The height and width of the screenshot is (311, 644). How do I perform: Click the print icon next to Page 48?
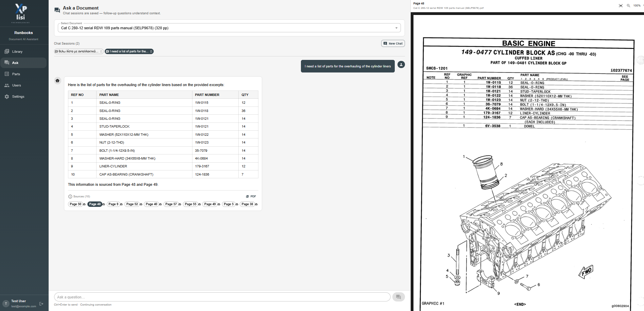click(104, 204)
